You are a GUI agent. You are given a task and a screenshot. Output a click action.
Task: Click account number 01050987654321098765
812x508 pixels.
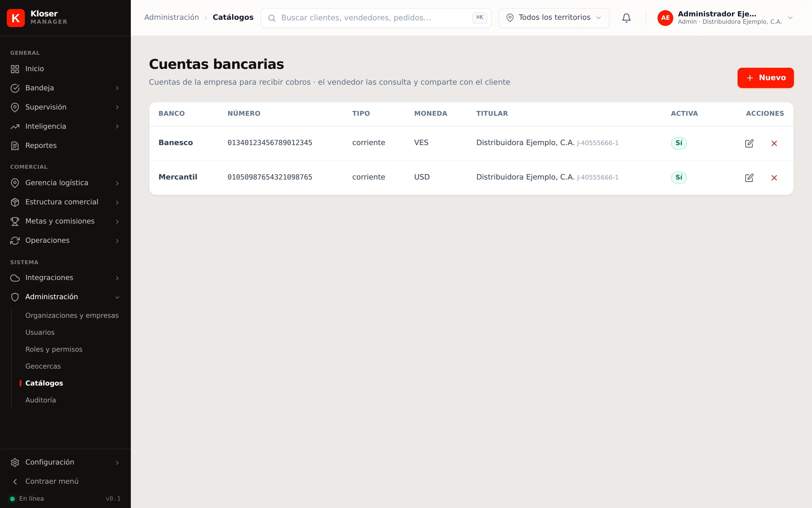click(x=270, y=177)
